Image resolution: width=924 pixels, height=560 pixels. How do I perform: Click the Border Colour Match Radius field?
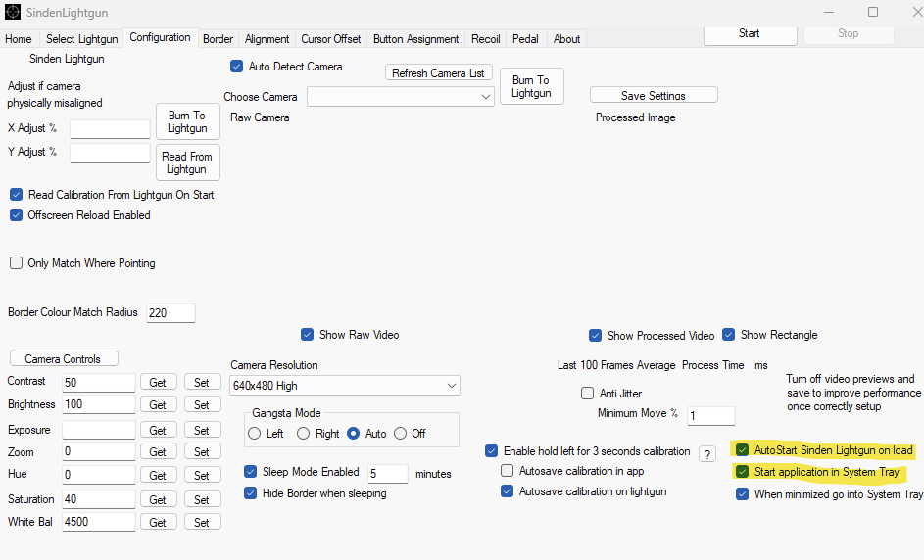pos(170,313)
